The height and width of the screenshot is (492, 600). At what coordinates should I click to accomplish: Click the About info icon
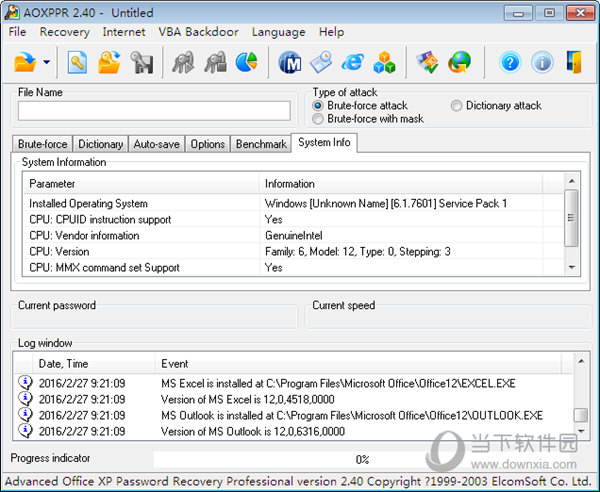pyautogui.click(x=542, y=63)
